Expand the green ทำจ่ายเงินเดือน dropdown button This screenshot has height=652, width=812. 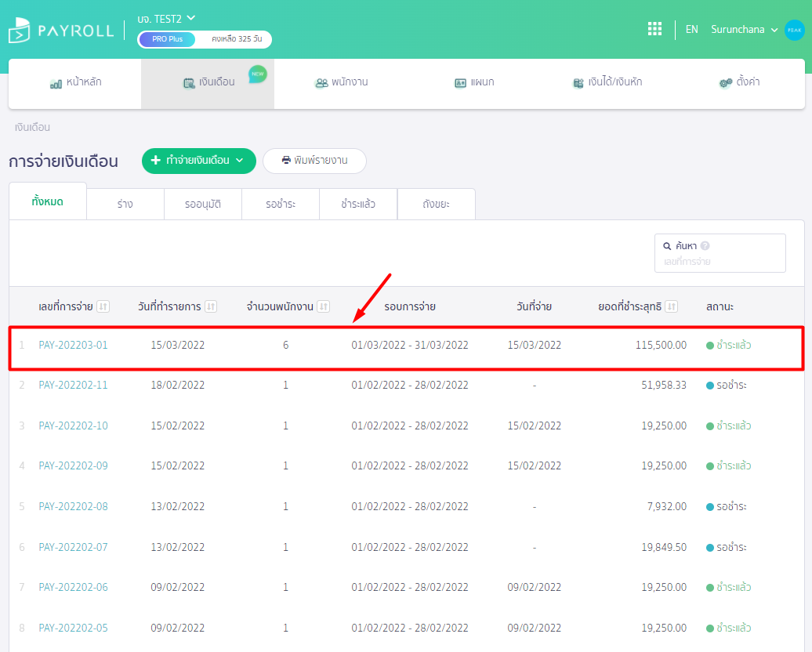click(x=198, y=161)
